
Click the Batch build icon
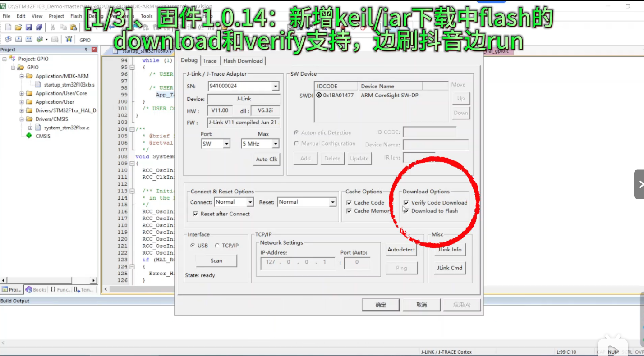(x=40, y=39)
